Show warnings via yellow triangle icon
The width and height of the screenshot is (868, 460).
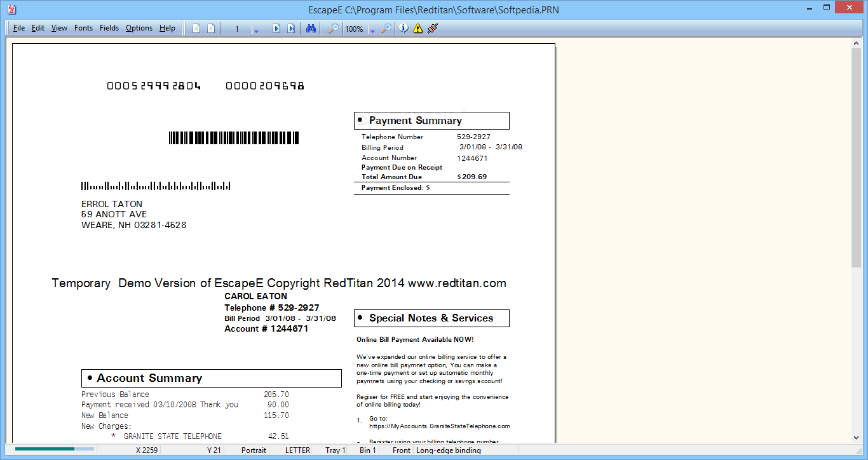[417, 29]
